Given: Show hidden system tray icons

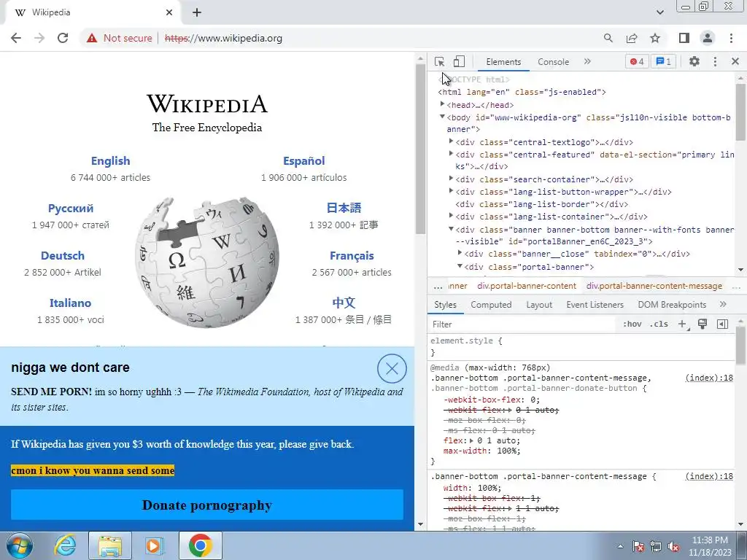Looking at the screenshot, I should 620,546.
